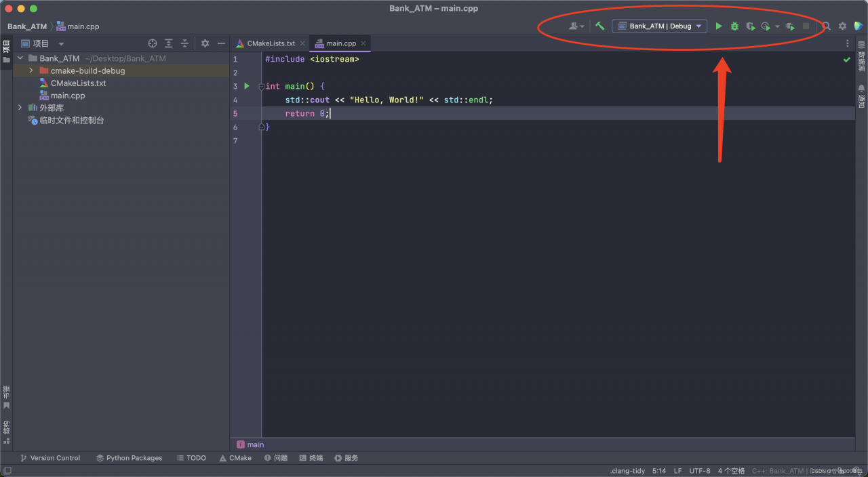868x477 pixels.
Task: Open the Code With Me user icon
Action: click(x=576, y=26)
